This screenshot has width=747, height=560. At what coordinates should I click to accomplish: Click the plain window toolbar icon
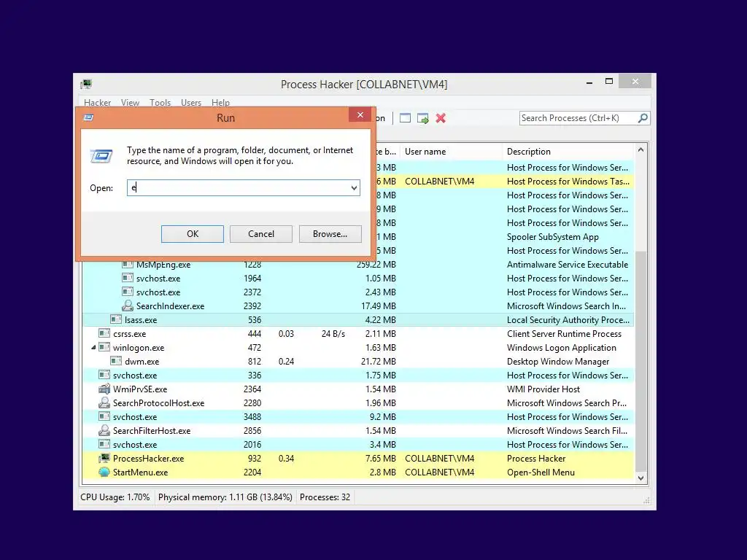pyautogui.click(x=405, y=118)
